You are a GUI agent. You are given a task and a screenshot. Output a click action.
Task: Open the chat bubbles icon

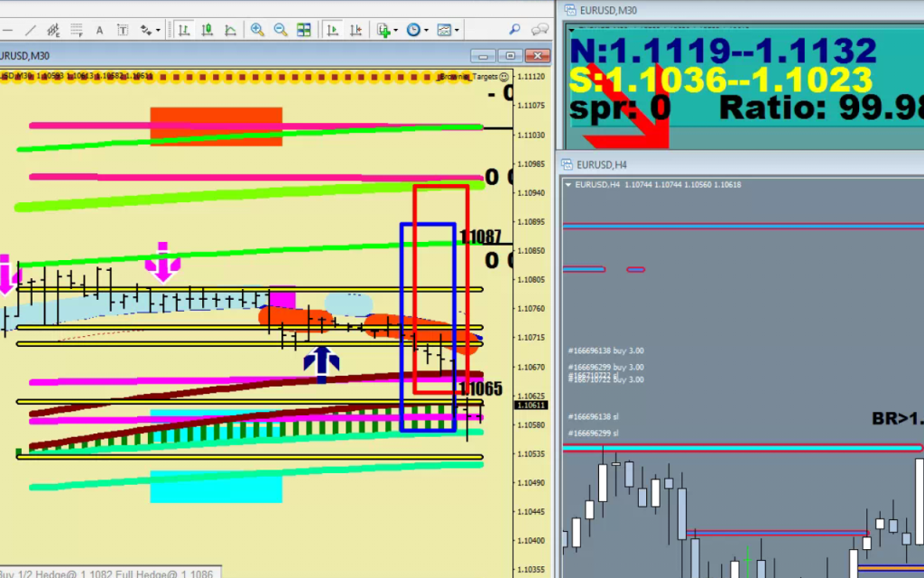point(540,30)
